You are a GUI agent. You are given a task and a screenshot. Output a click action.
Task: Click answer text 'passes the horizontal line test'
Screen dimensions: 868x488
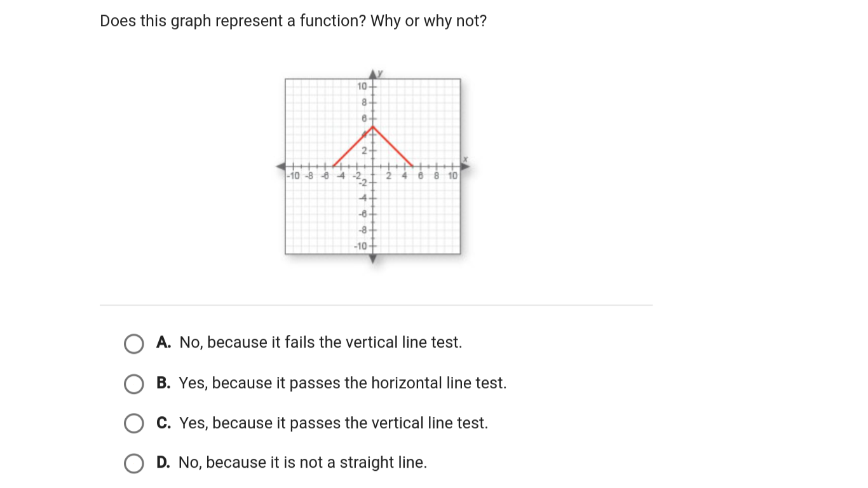(398, 383)
